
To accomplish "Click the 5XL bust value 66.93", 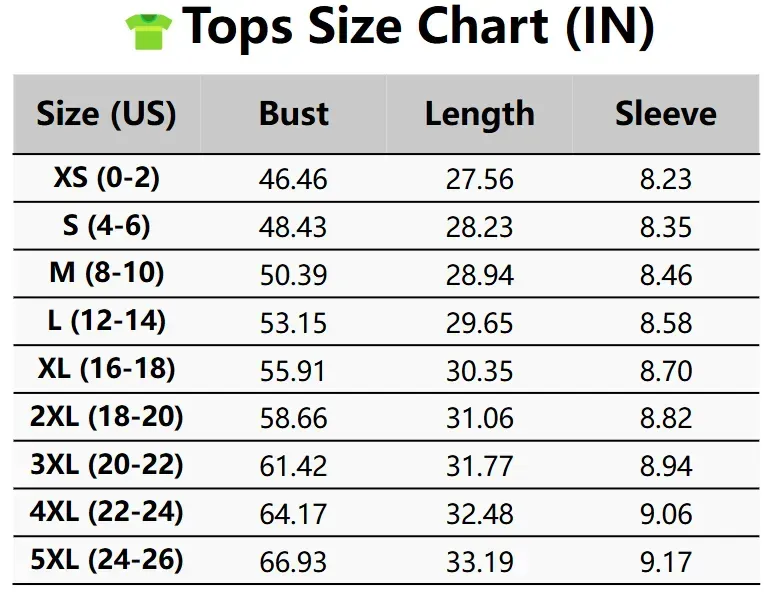I will coord(293,562).
